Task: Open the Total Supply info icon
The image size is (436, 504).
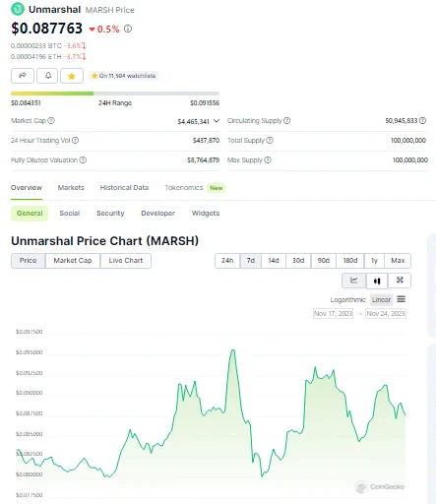Action: 270,141
